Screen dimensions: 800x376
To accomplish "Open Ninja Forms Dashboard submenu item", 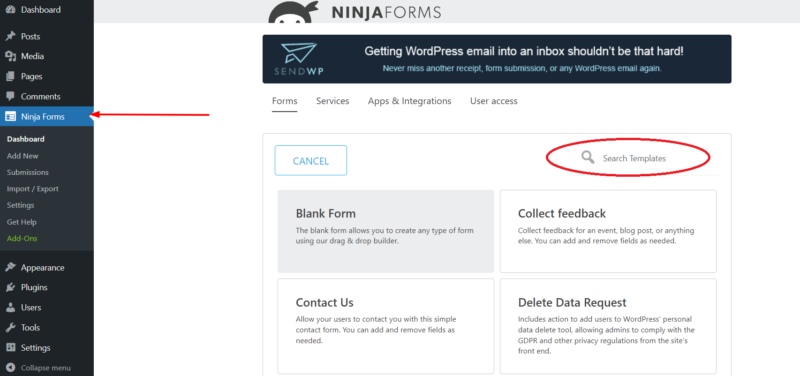I will 26,139.
